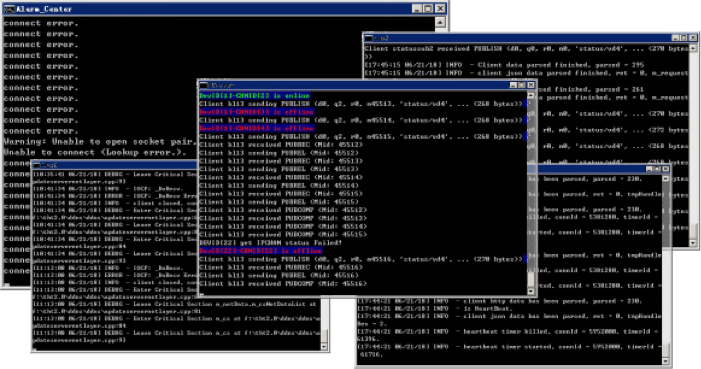This screenshot has height=369, width=701.
Task: Click 'Client kl13 sending PUBREL (Mid: 45514)' line
Action: [279, 185]
